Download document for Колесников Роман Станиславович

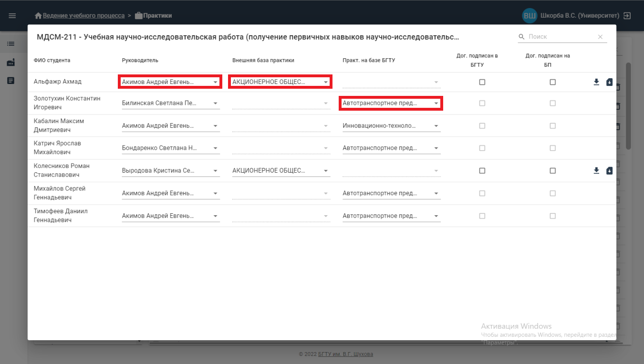pyautogui.click(x=596, y=170)
